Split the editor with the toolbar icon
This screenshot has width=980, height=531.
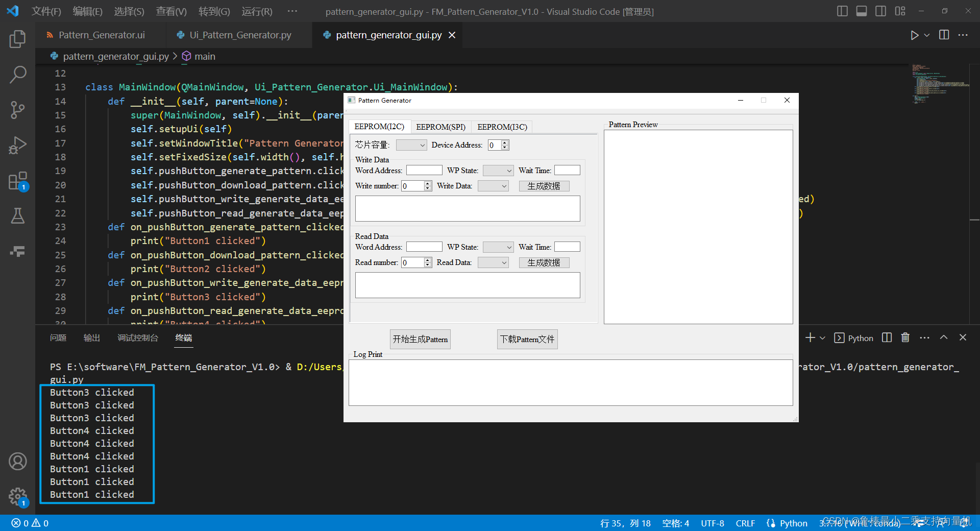[x=944, y=35]
